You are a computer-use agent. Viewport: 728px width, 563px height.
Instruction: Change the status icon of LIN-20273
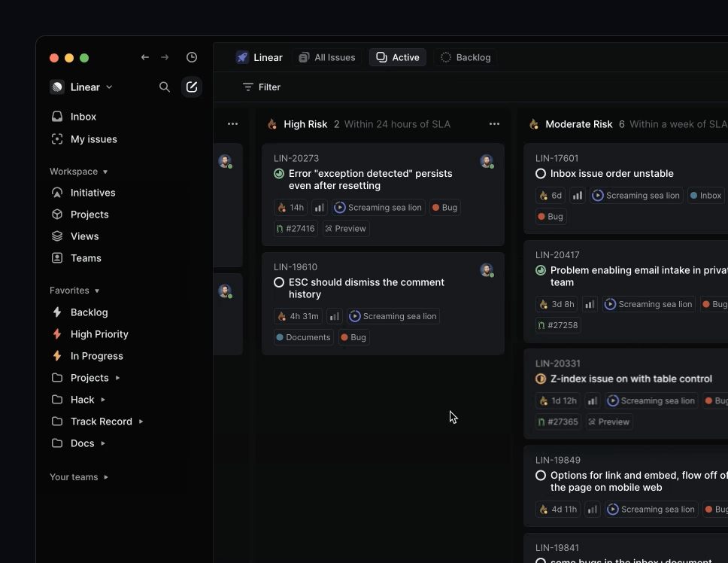coord(279,174)
